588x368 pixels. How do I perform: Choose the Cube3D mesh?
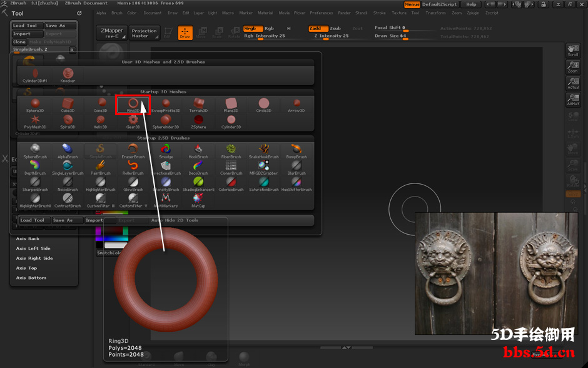tap(68, 105)
